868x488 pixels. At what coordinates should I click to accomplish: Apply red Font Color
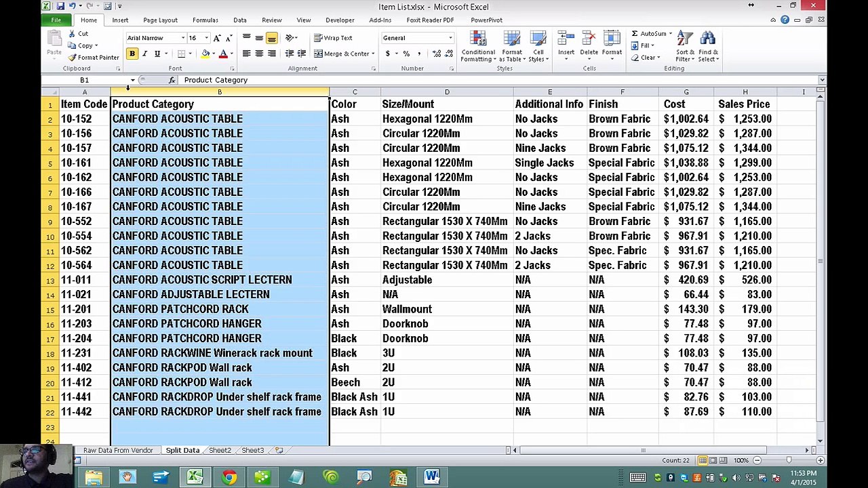222,54
